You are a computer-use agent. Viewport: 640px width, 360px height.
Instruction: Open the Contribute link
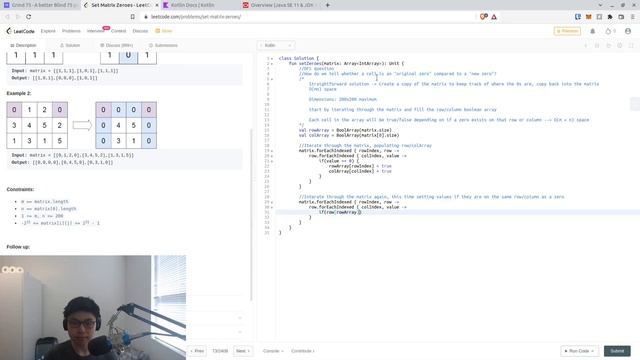coord(302,351)
